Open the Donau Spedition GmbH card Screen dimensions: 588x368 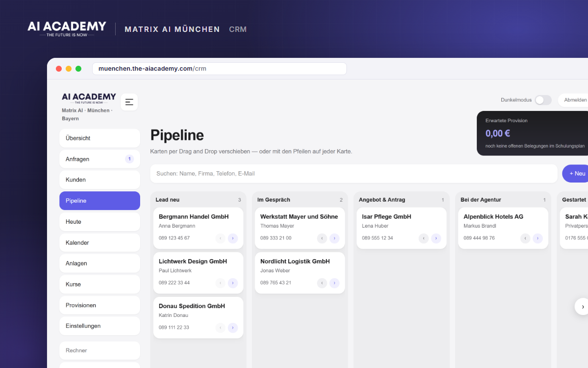[x=198, y=317]
